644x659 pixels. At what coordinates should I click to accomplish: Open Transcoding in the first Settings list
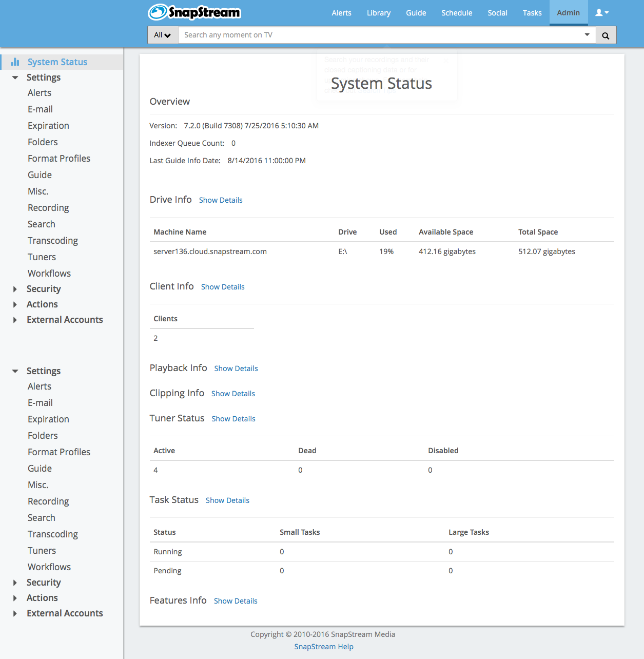[53, 241]
